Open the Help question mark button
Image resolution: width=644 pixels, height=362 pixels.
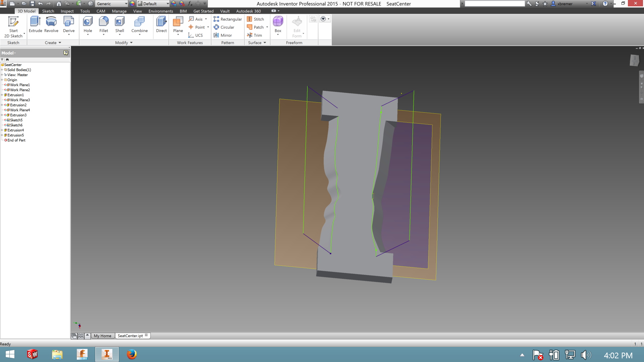pos(605,4)
